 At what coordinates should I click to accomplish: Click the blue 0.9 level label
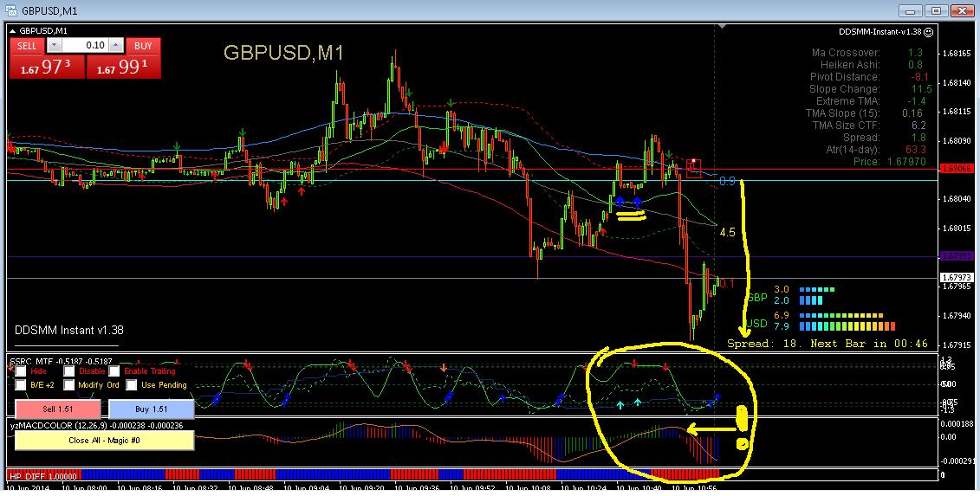pos(728,181)
